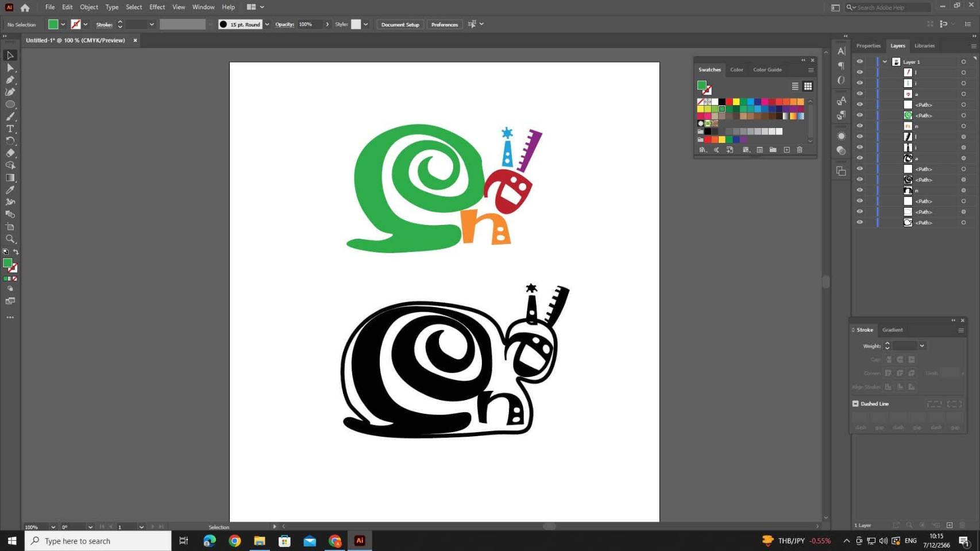
Task: Pick the black swatch in Swatches panel
Action: (722, 102)
